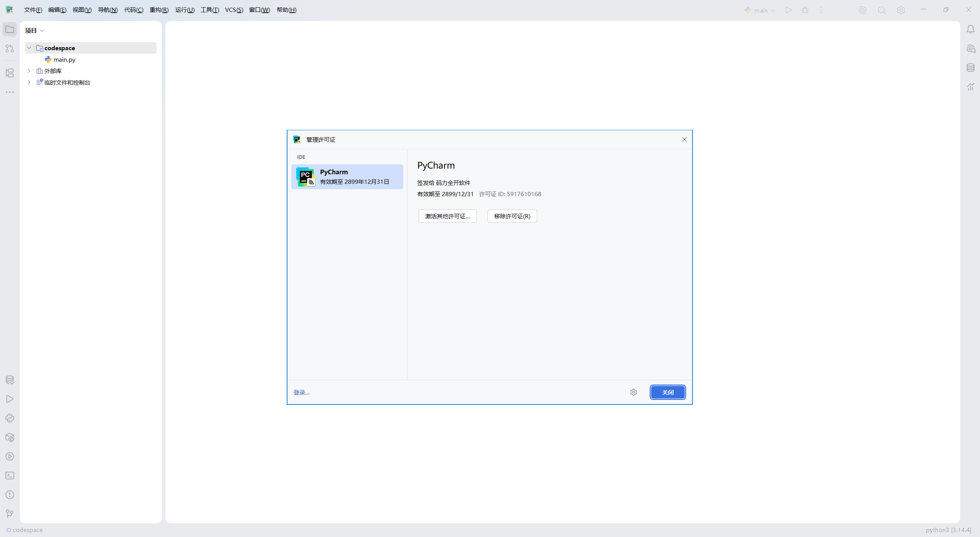Open the Terminal tool window icon
This screenshot has height=537, width=980.
[10, 476]
